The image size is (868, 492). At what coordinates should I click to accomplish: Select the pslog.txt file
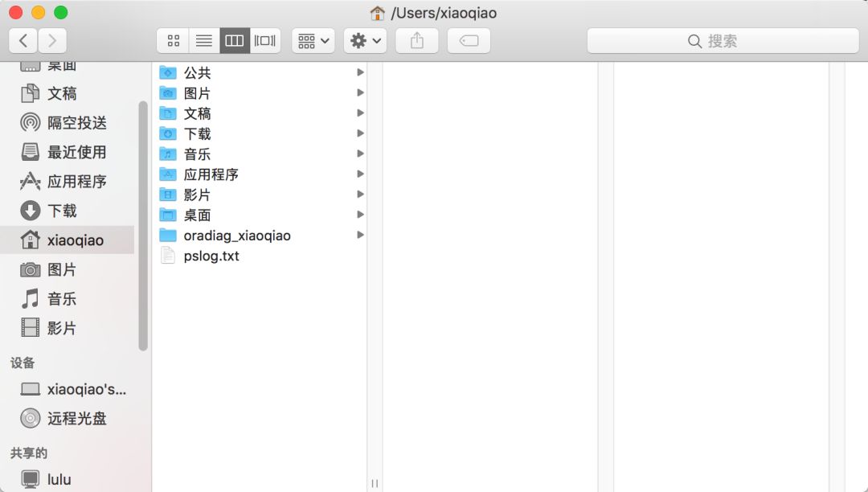click(211, 256)
